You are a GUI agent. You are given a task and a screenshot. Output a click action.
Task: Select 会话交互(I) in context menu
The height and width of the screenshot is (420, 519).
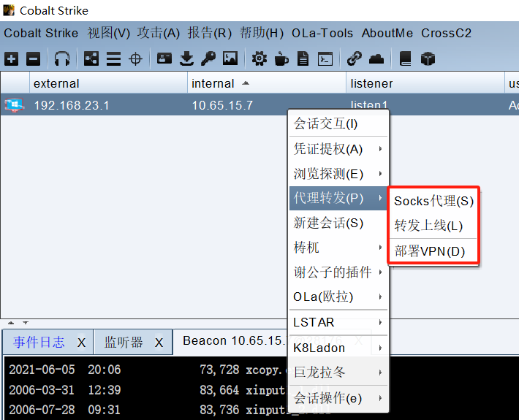[x=338, y=123]
